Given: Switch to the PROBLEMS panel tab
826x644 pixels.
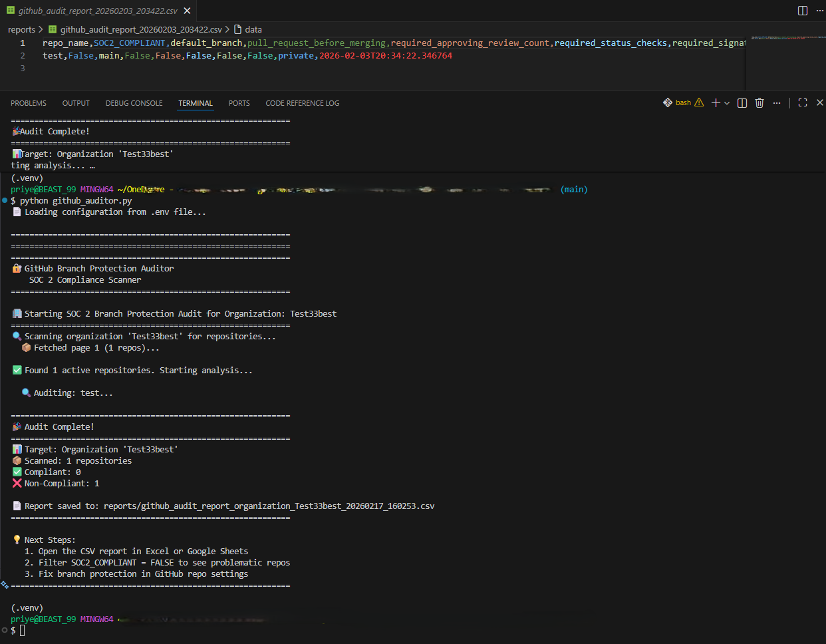Looking at the screenshot, I should coord(29,103).
